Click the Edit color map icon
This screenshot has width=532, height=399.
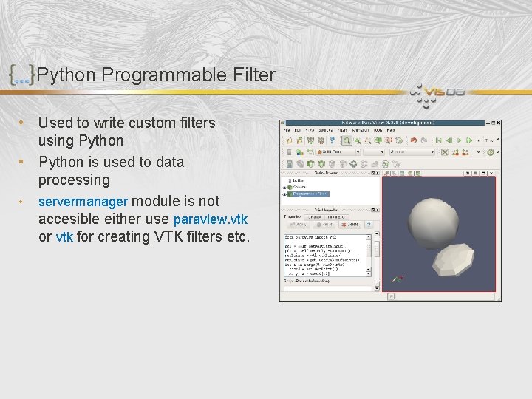[x=299, y=152]
